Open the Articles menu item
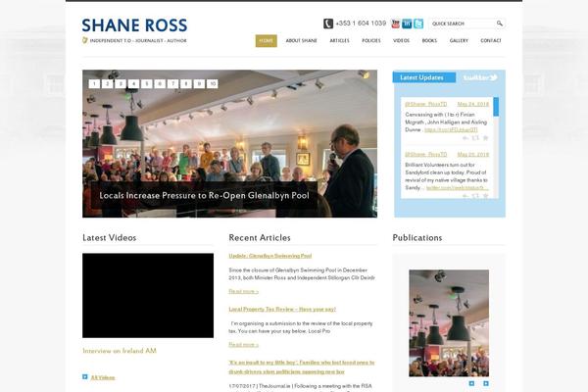 [x=339, y=41]
